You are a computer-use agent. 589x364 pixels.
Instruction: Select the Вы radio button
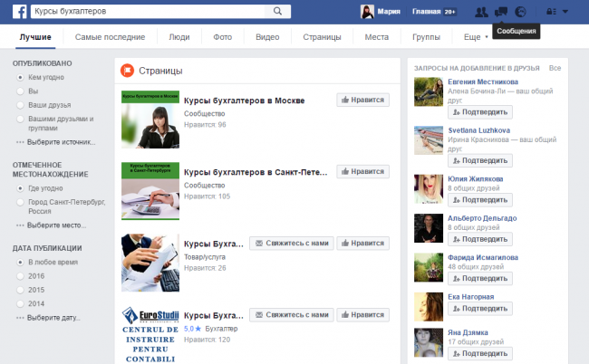(21, 91)
